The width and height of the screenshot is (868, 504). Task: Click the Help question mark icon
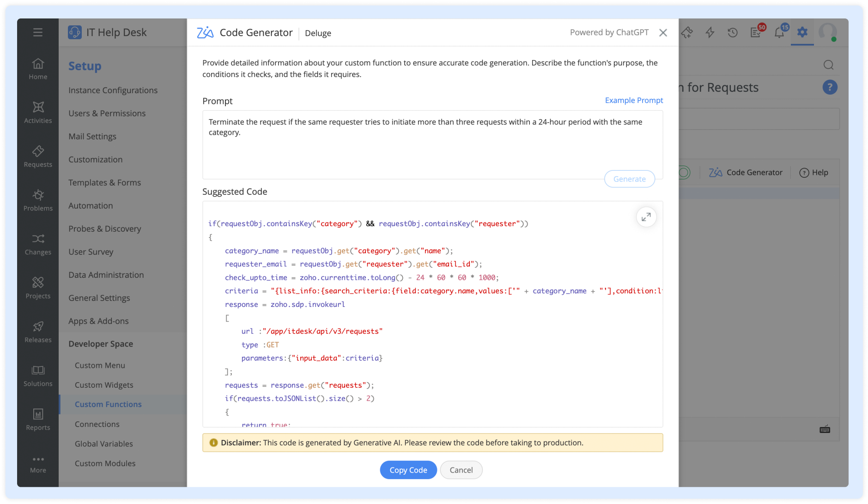tap(830, 87)
